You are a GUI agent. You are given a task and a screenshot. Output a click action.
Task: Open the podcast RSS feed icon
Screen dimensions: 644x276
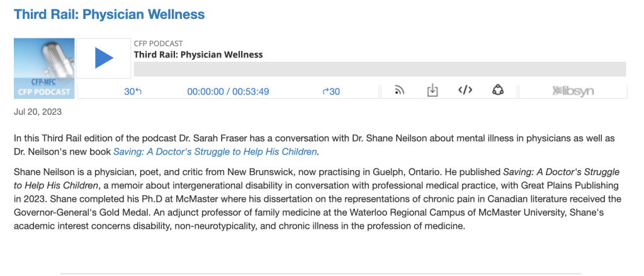coord(399,91)
